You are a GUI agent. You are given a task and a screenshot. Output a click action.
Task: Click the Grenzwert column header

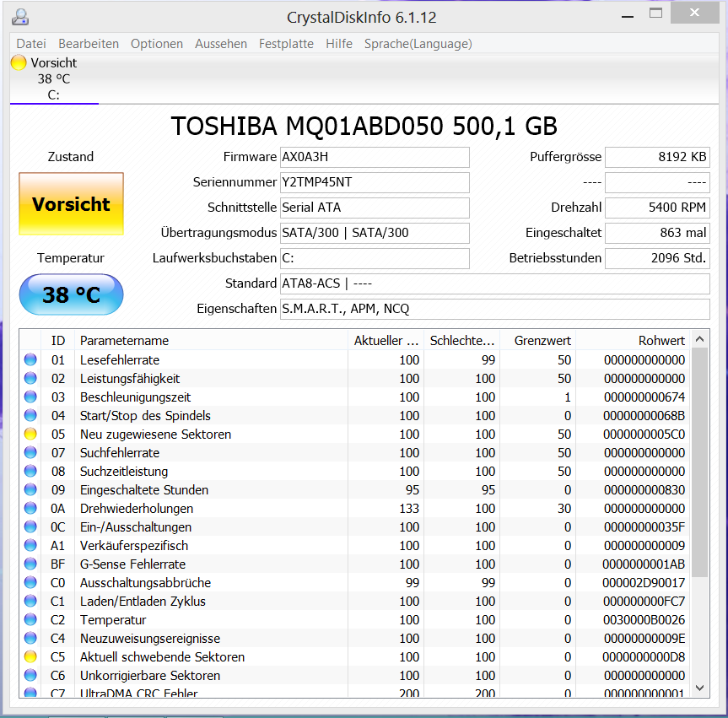(537, 340)
